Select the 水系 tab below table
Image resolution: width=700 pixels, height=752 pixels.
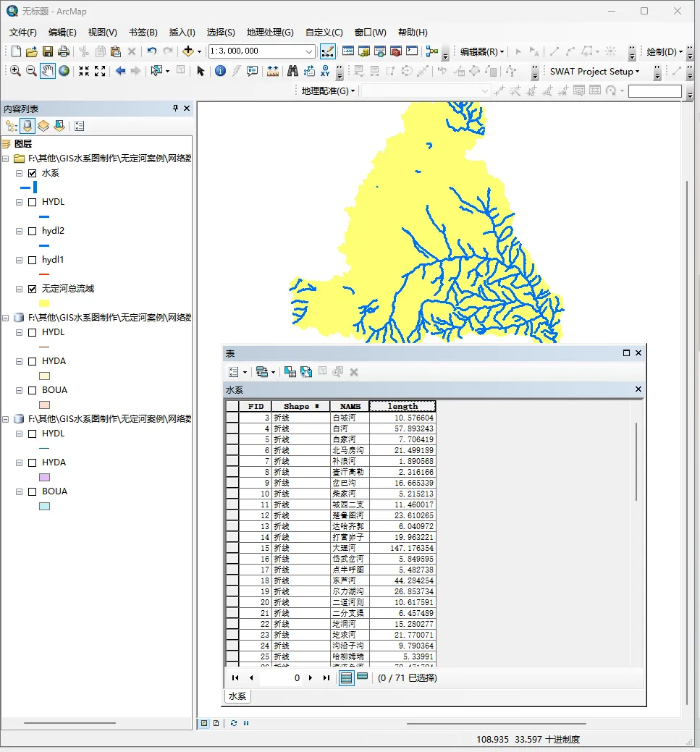237,696
